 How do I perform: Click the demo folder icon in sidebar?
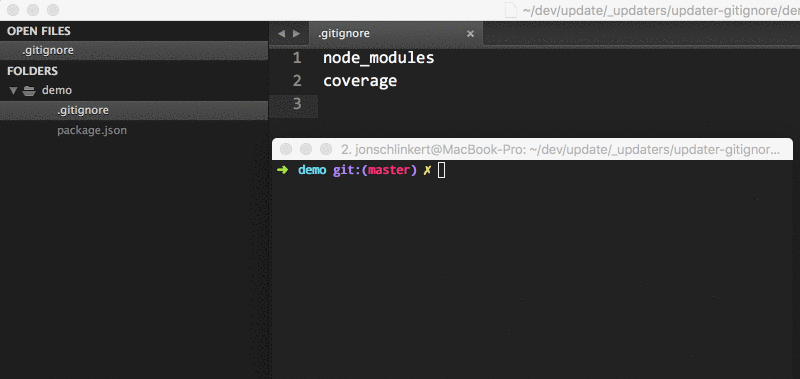29,91
